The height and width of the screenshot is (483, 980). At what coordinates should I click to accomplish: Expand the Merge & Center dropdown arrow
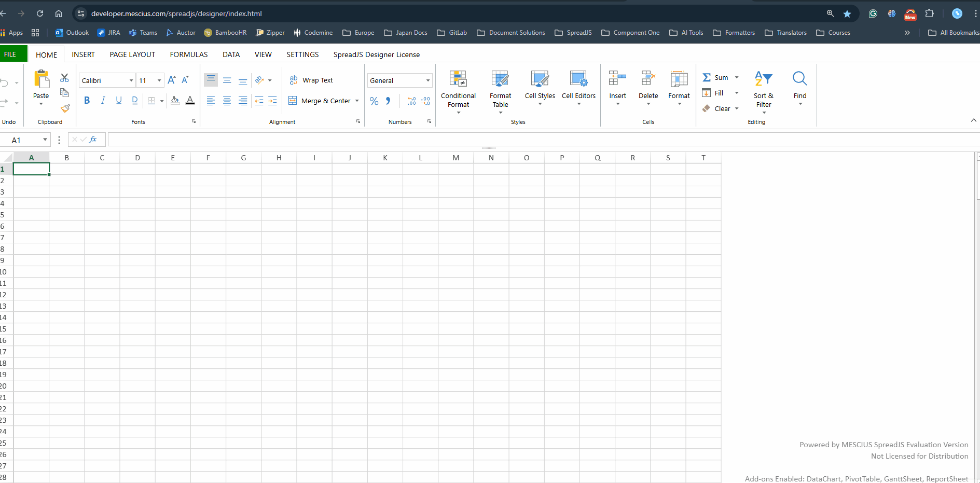(x=357, y=101)
